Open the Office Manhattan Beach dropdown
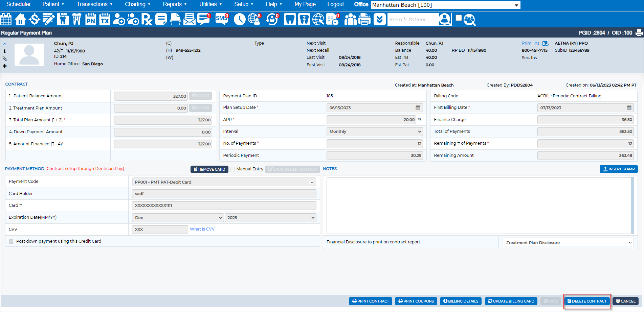Image resolution: width=644 pixels, height=312 pixels. tap(446, 5)
